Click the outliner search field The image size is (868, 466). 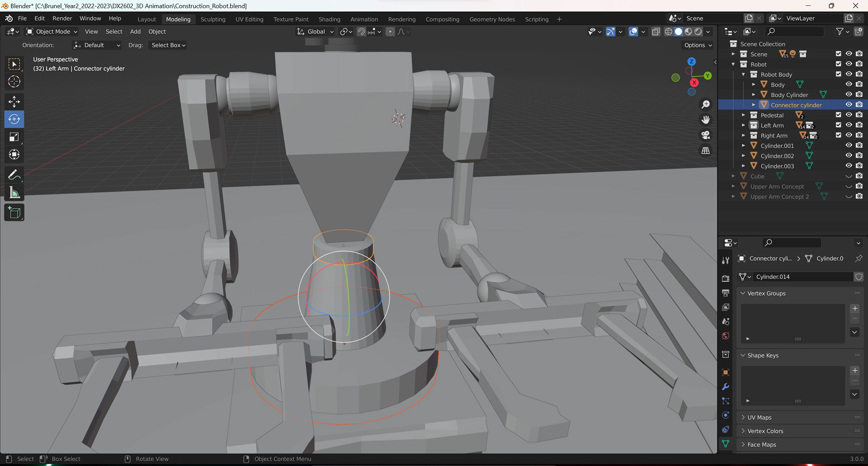point(794,31)
